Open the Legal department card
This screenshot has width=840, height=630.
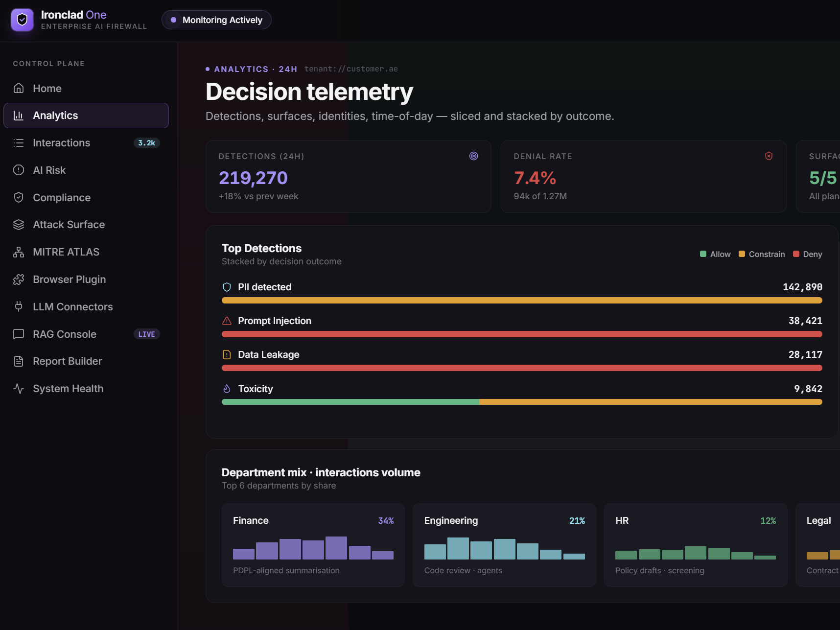pyautogui.click(x=818, y=545)
